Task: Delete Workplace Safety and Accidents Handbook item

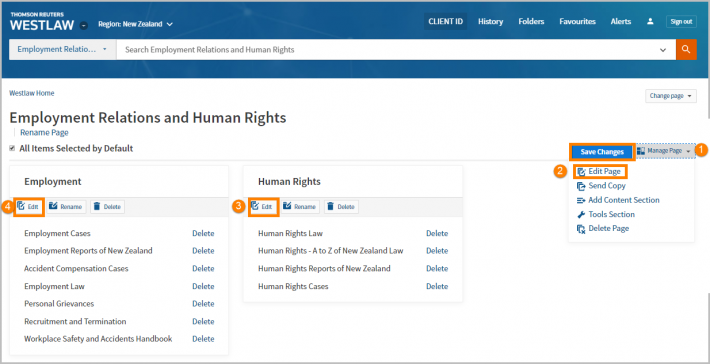Action: (x=203, y=339)
